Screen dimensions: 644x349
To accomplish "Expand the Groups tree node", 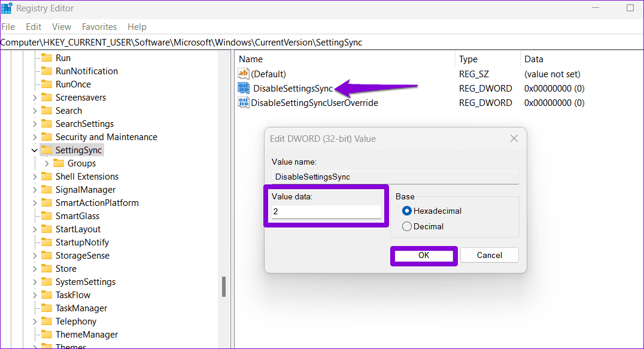I will [47, 163].
